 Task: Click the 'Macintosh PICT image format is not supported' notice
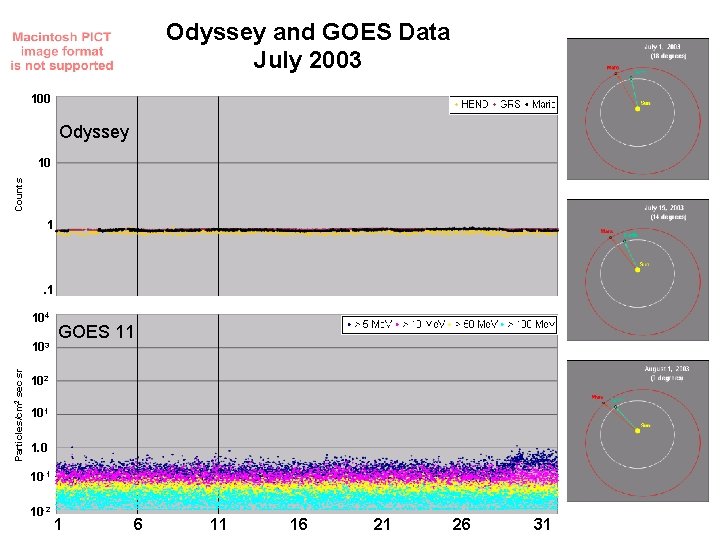click(x=62, y=51)
